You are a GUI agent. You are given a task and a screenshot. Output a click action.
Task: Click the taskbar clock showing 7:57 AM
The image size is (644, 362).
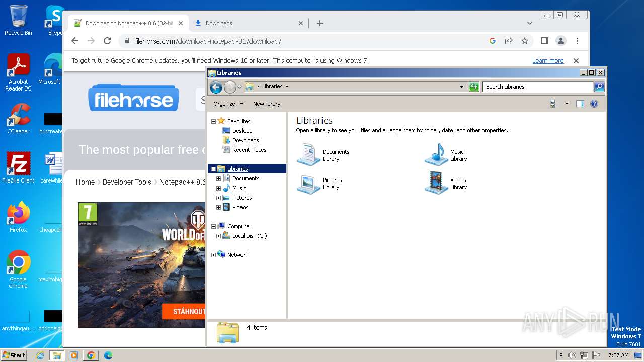[x=618, y=355]
